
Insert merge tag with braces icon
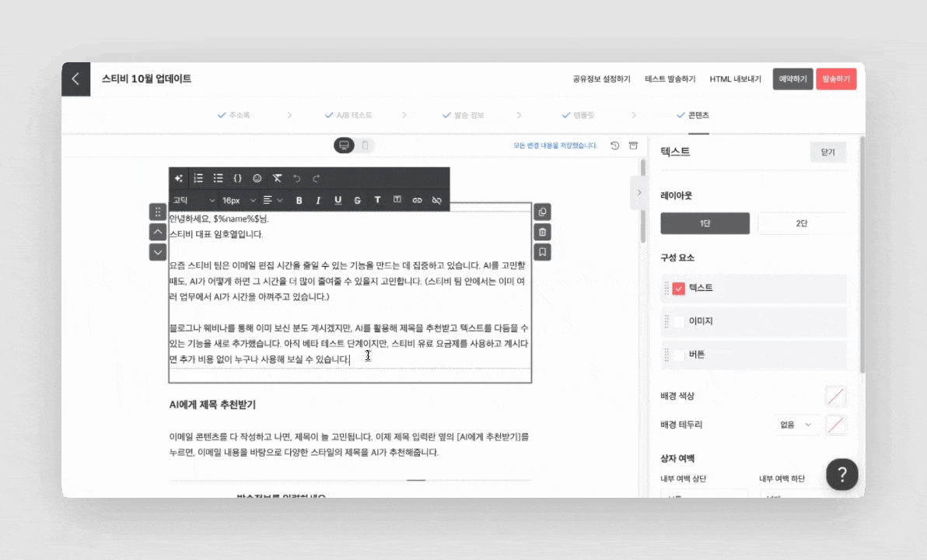coord(238,178)
